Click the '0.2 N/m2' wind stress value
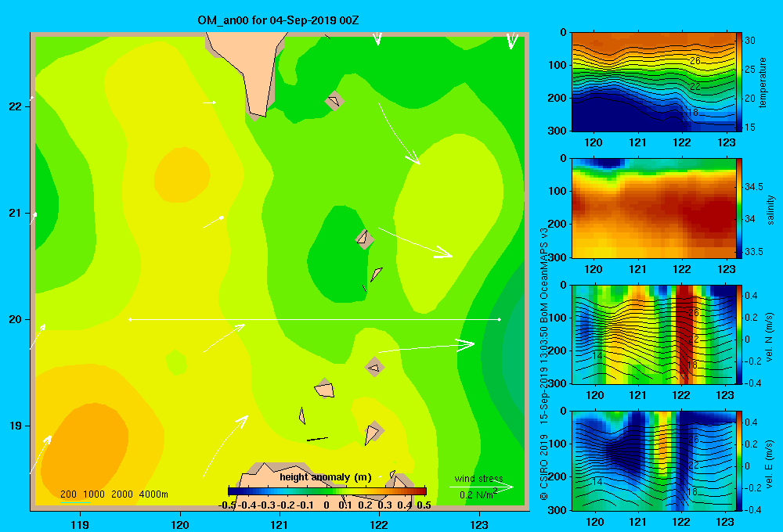Image resolution: width=783 pixels, height=532 pixels. pyautogui.click(x=478, y=494)
